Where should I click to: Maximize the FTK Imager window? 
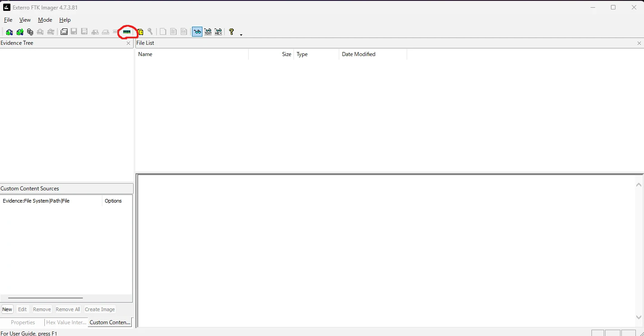(613, 7)
